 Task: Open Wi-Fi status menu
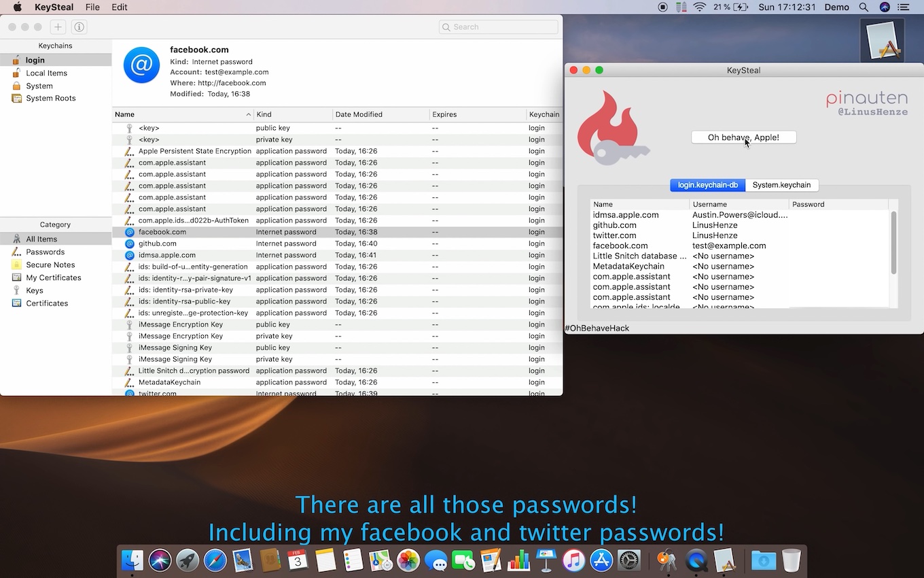click(700, 7)
